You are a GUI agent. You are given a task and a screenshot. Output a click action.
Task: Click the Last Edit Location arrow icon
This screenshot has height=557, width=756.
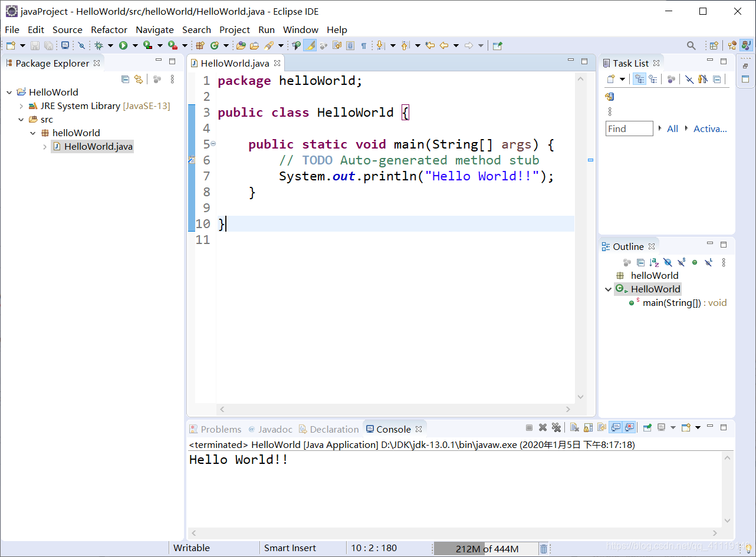[x=430, y=45]
